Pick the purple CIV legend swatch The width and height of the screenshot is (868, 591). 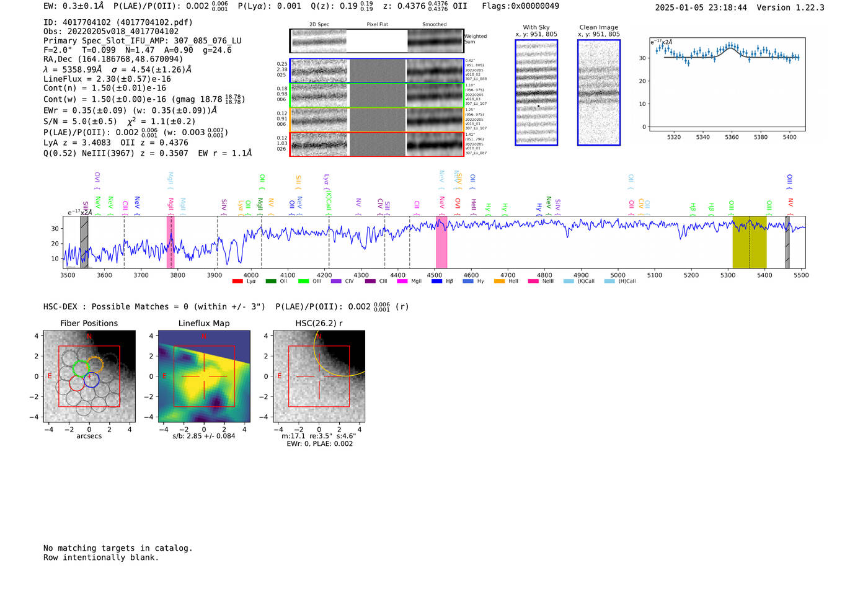(x=336, y=282)
